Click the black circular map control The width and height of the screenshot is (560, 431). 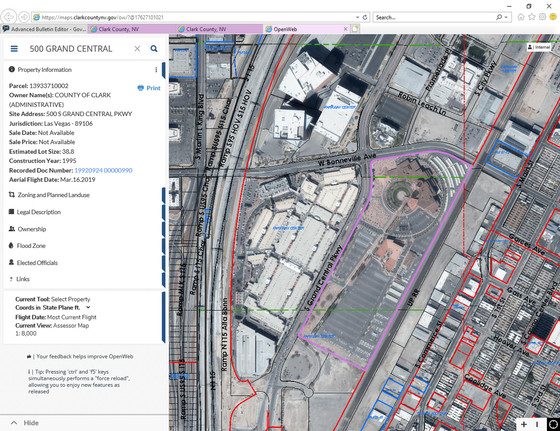(553, 425)
